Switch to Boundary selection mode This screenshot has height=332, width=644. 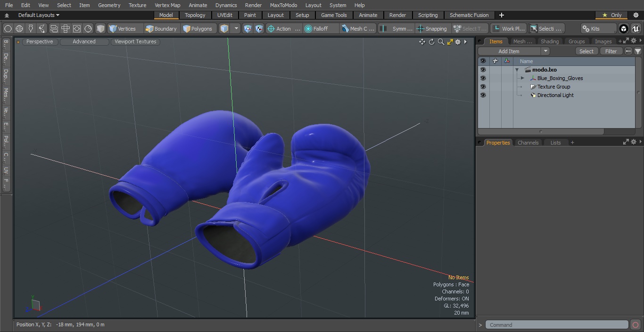pos(161,29)
